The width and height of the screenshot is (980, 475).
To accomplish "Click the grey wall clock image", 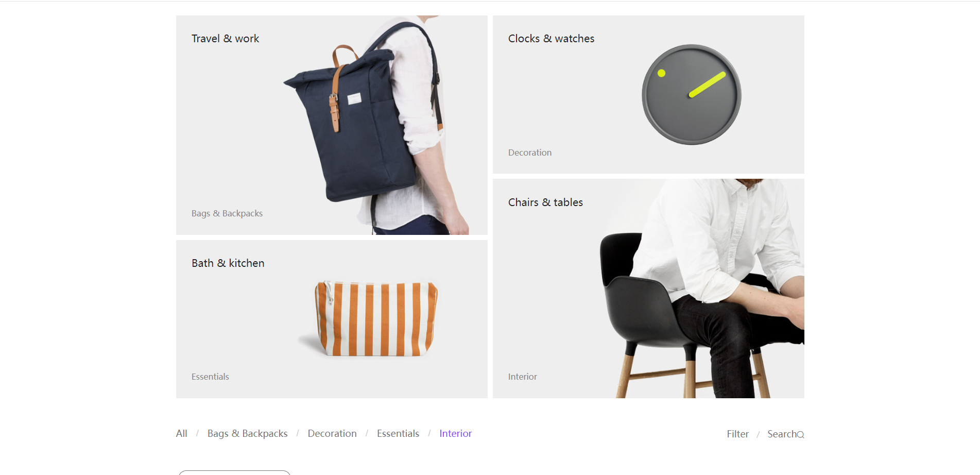I will pos(691,95).
